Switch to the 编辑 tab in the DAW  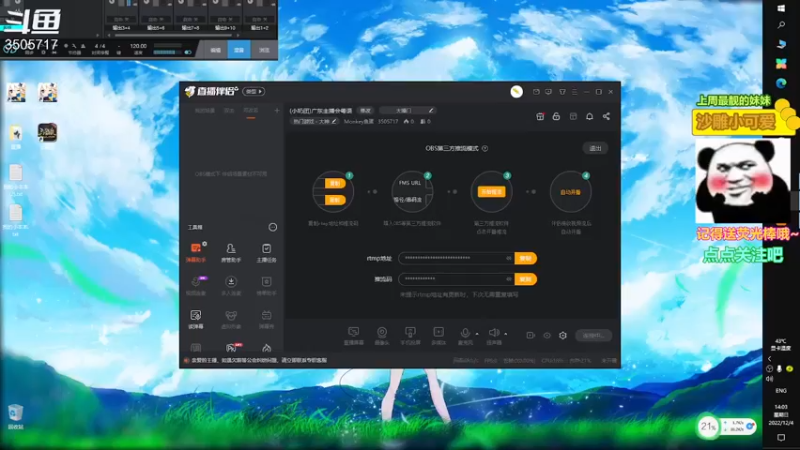coord(215,50)
